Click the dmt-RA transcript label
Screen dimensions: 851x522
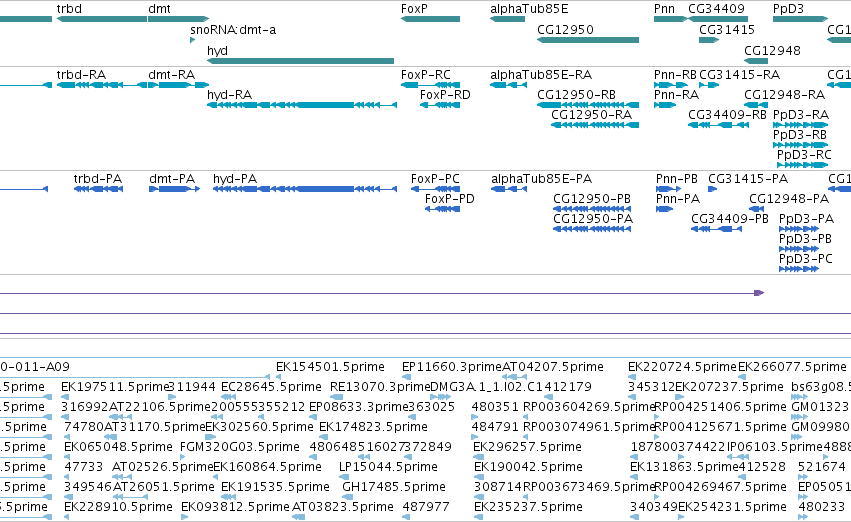pos(172,75)
